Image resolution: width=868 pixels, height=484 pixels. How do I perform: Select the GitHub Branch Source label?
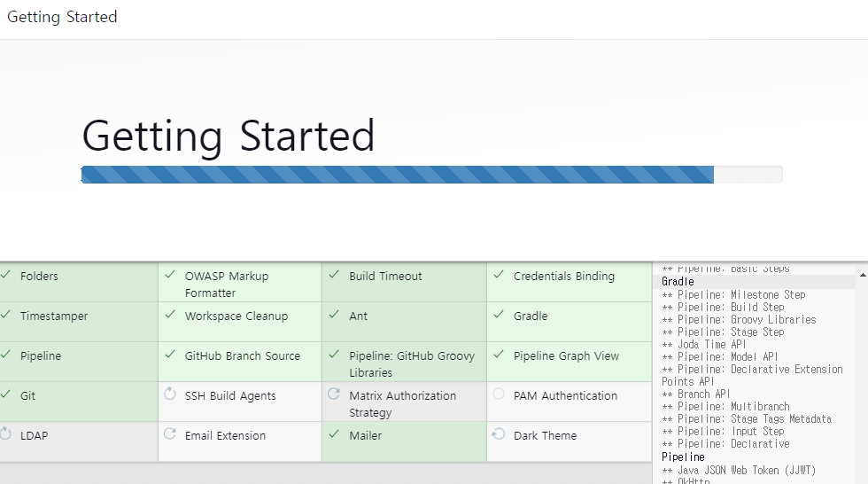(x=243, y=355)
